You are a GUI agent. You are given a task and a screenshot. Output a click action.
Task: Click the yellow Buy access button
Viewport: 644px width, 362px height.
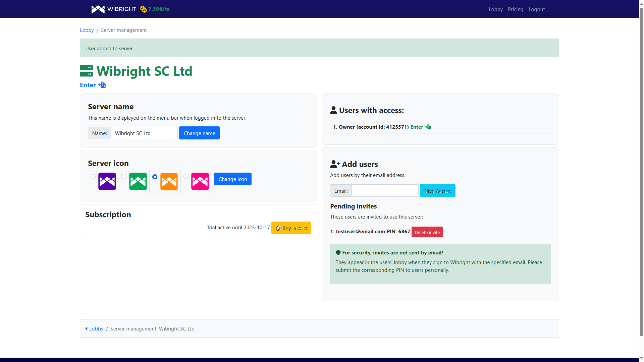tap(291, 228)
